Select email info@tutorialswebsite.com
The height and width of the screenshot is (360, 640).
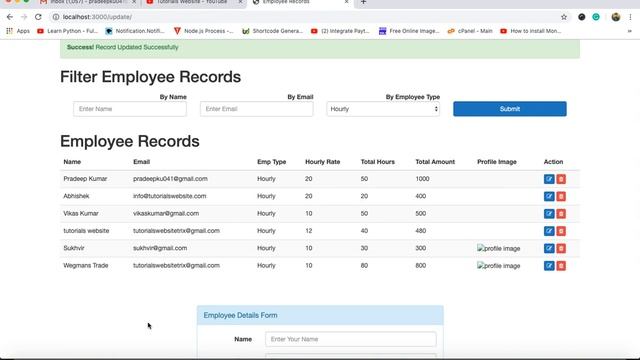(169, 196)
